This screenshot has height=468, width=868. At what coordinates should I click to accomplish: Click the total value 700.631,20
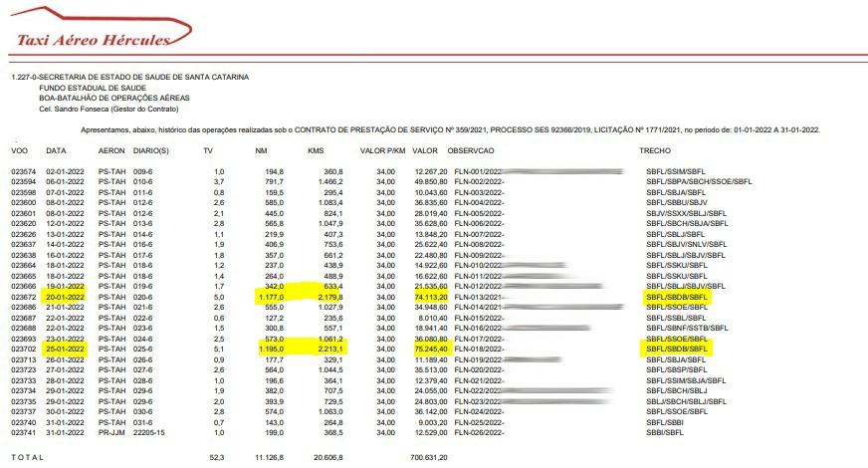[x=428, y=457]
